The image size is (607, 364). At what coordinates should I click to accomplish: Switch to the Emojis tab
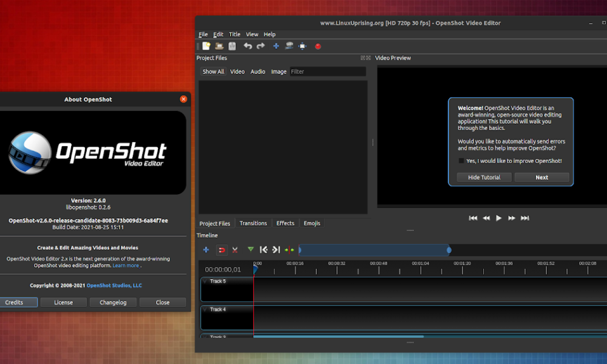pyautogui.click(x=312, y=223)
